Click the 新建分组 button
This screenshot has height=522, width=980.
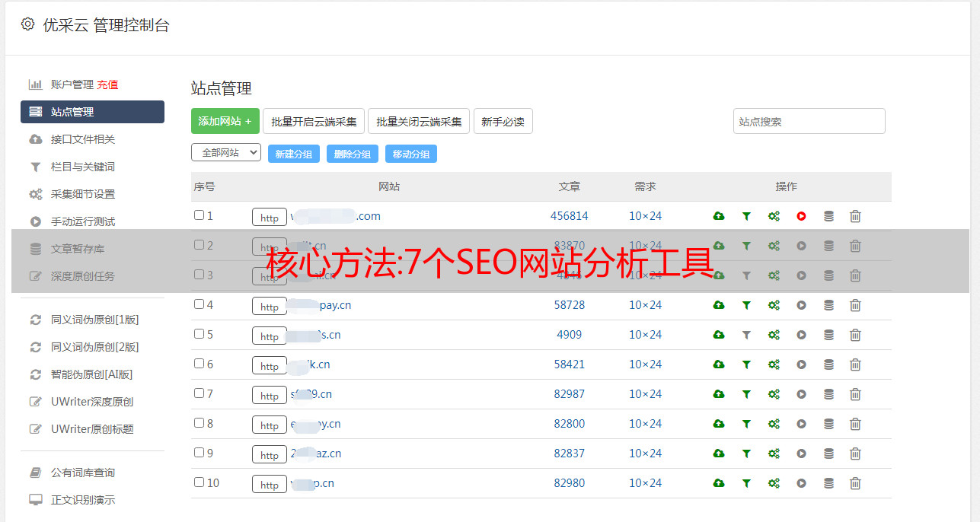click(x=293, y=154)
